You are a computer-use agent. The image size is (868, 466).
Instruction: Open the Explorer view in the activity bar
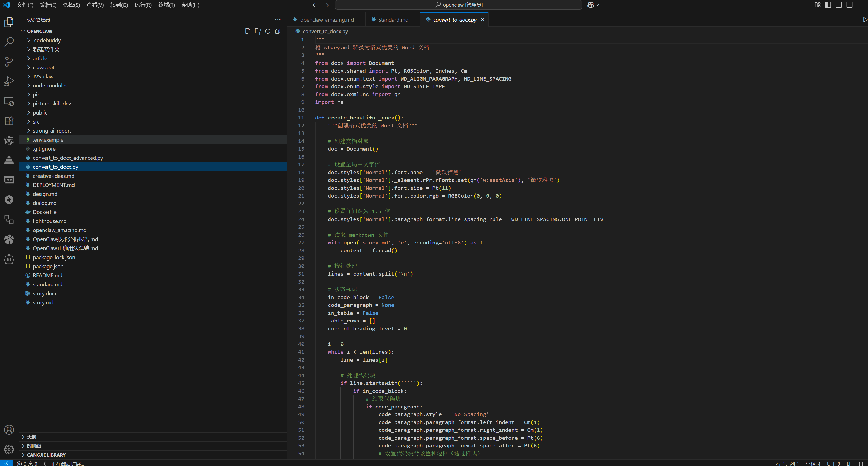(9, 22)
